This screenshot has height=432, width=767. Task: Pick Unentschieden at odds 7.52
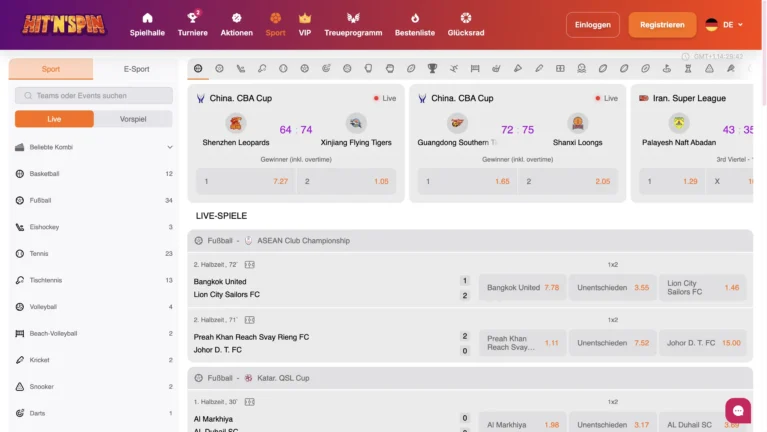[x=612, y=343]
